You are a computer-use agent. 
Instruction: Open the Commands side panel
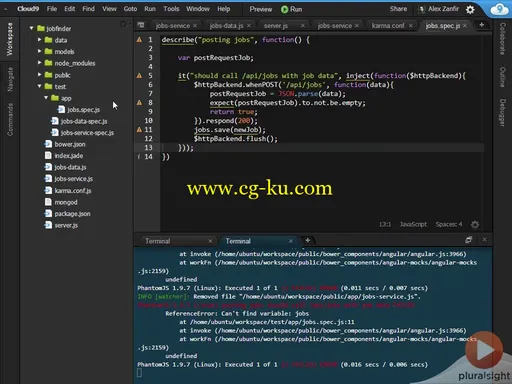10,119
